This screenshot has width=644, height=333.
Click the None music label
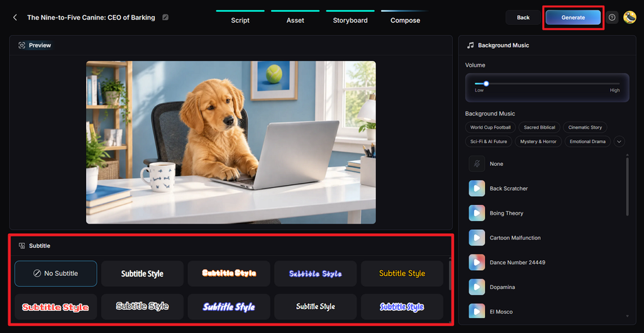(x=496, y=163)
